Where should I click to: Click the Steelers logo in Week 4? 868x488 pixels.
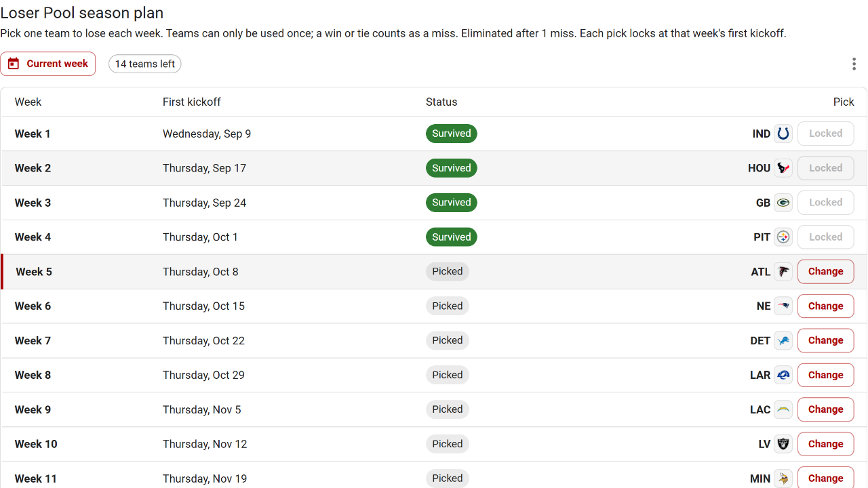(783, 237)
